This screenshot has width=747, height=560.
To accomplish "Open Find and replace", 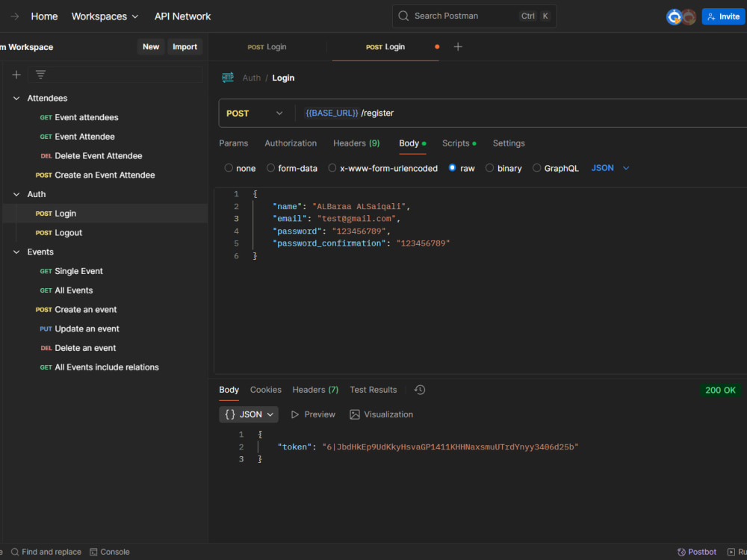I will click(x=46, y=552).
